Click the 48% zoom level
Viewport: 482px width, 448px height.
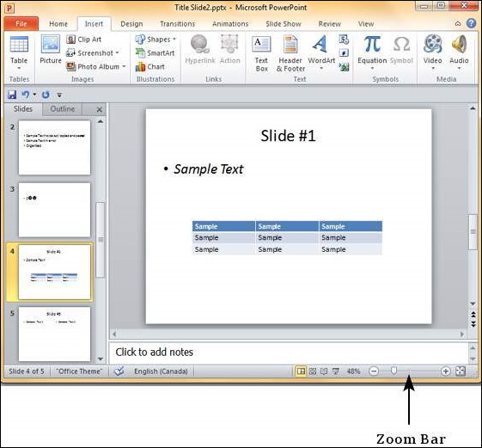[353, 371]
